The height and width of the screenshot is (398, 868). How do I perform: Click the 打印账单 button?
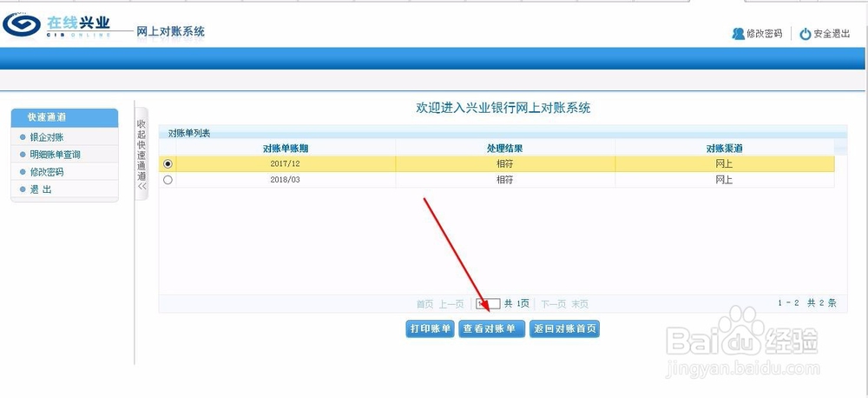[x=431, y=328]
